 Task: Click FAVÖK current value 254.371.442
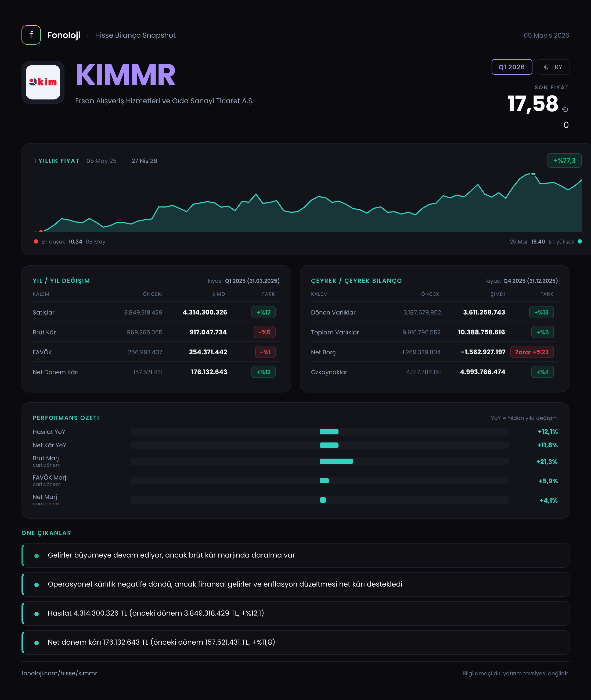[208, 352]
